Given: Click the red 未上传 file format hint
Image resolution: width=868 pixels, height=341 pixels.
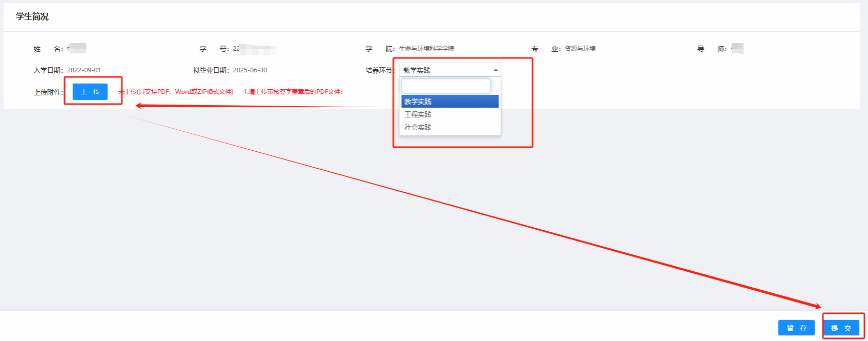Looking at the screenshot, I should coord(176,92).
